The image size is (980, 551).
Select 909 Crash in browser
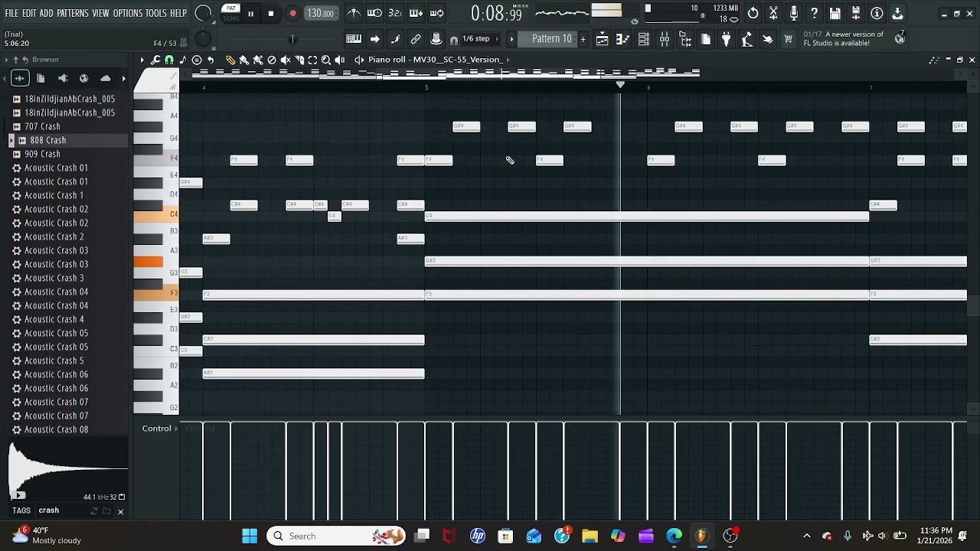pos(42,154)
